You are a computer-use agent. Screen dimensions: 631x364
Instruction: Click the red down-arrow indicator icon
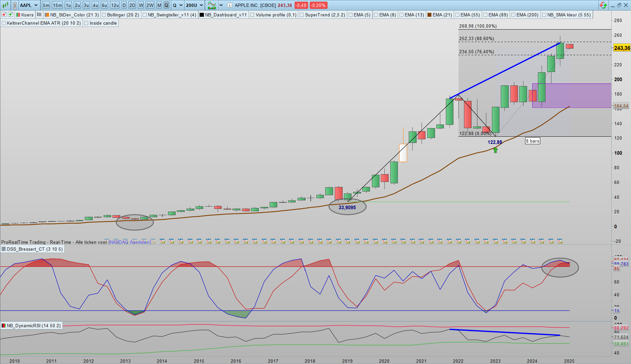click(4, 14)
